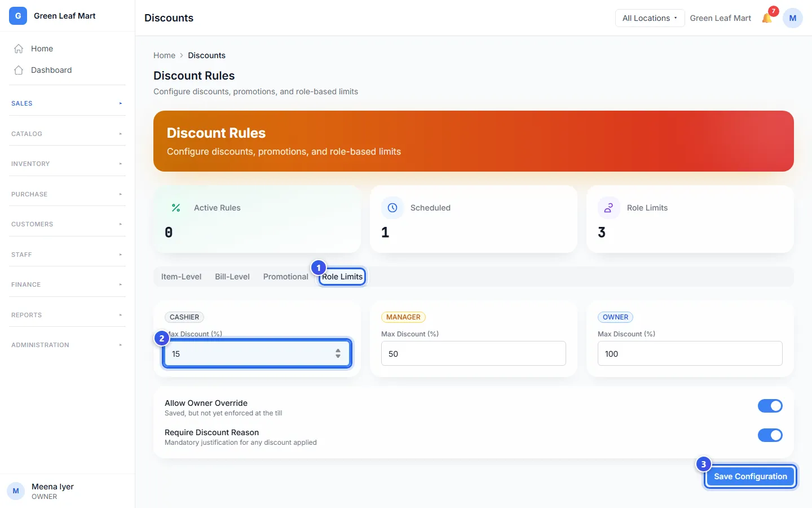Toggle Allow Owner Override switch
Screen dimensions: 812x508
(770, 406)
